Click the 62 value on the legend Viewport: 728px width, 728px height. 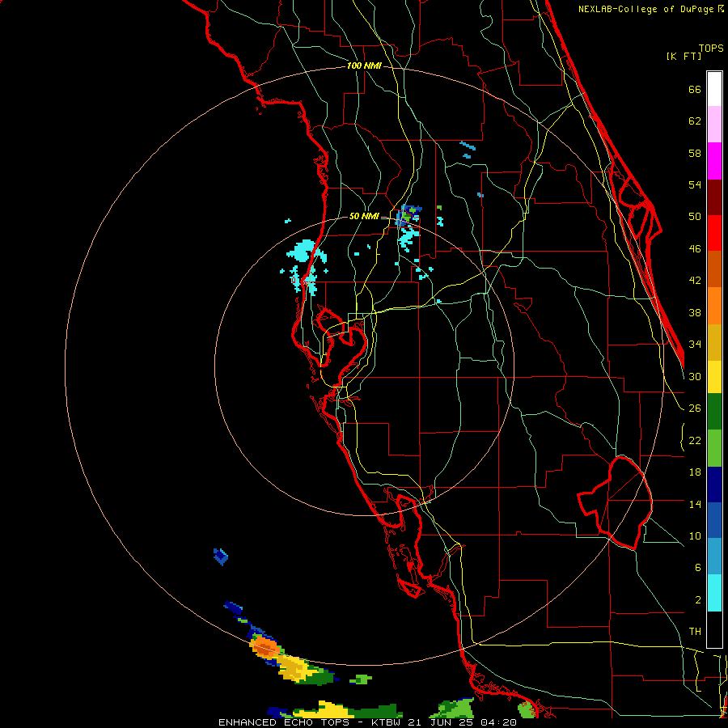click(695, 121)
